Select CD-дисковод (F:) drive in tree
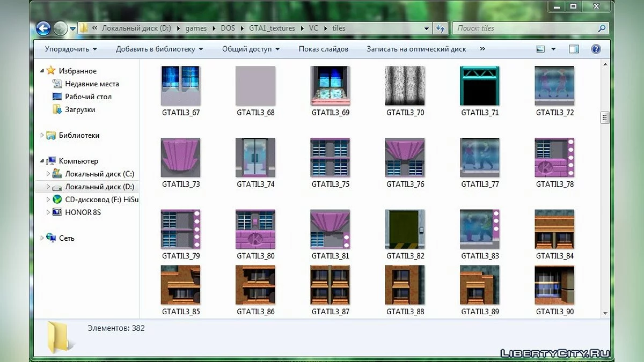Viewport: 644px width, 362px height. pos(101,200)
